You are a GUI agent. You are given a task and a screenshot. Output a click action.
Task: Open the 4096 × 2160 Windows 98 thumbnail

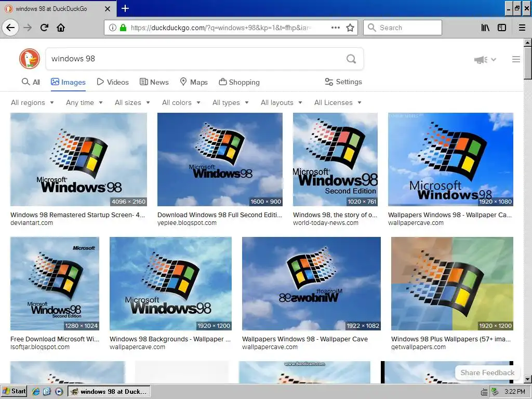coord(79,159)
